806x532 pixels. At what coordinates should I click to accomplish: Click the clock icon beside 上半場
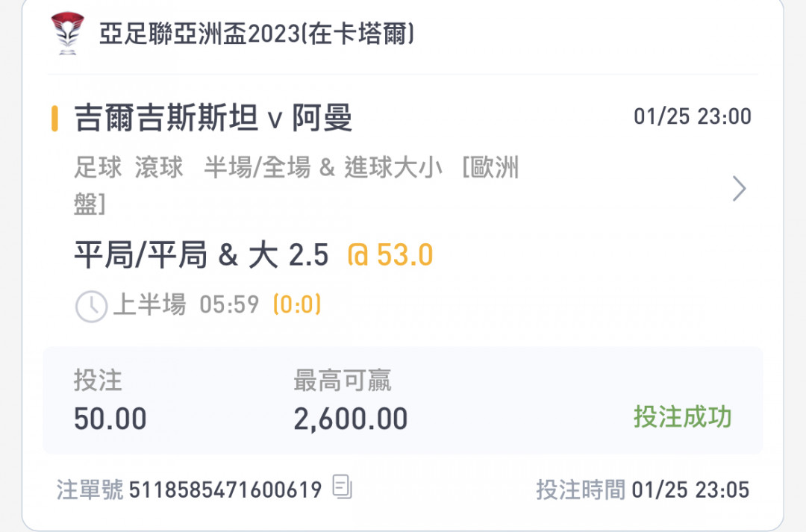(x=92, y=307)
